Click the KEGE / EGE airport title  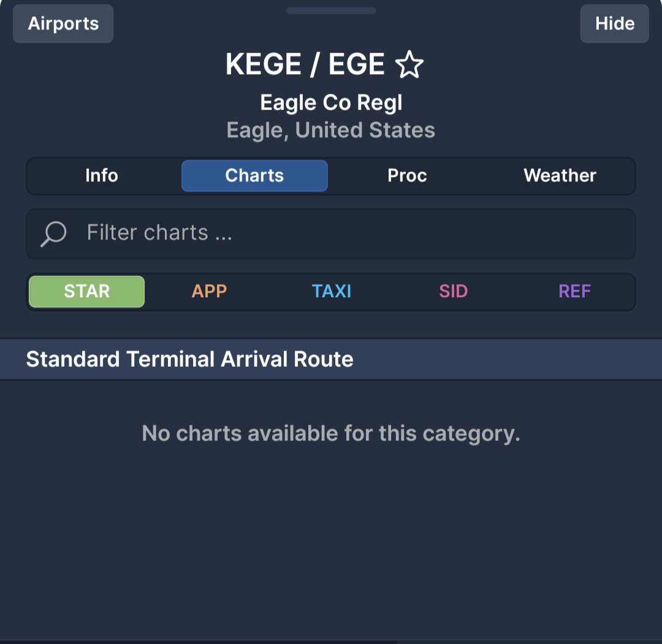point(305,65)
